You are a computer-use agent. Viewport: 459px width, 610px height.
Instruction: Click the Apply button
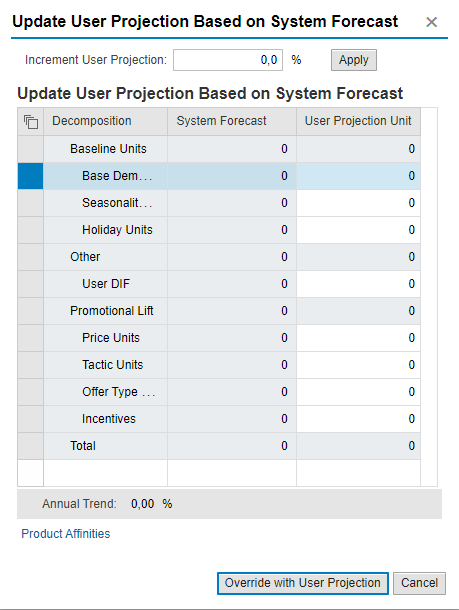pyautogui.click(x=354, y=60)
